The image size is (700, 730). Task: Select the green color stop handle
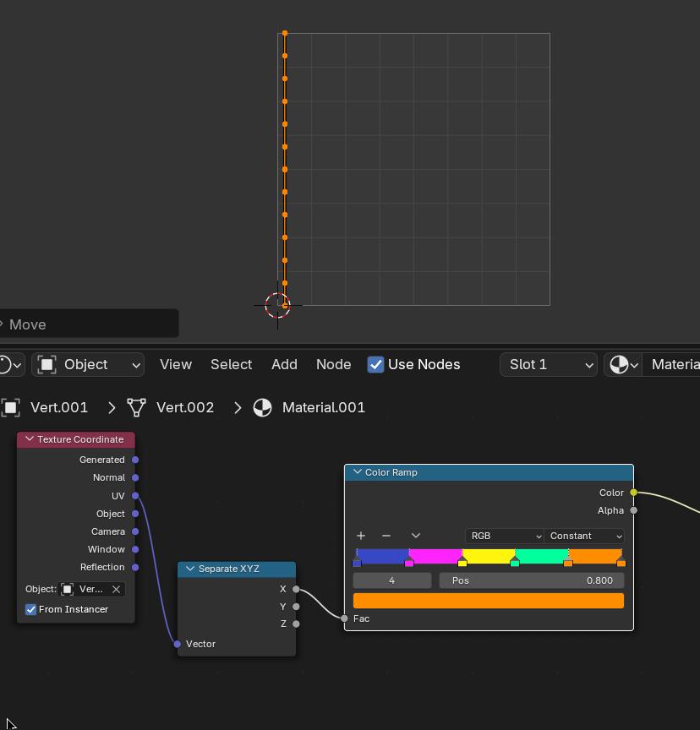click(x=515, y=563)
